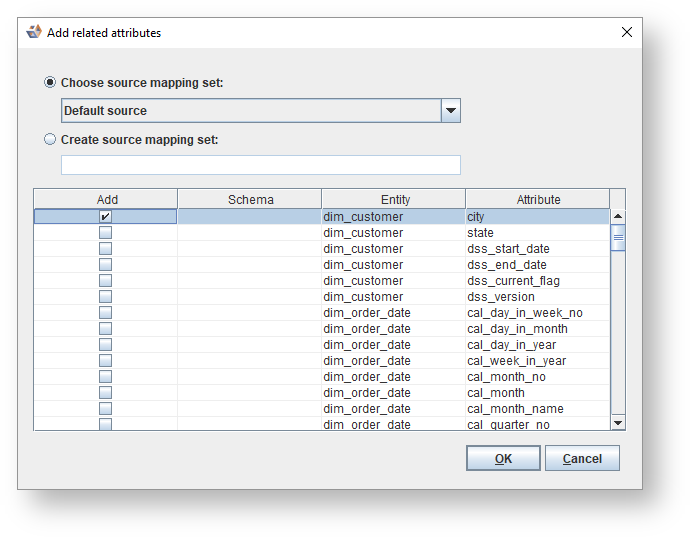Click the app icon in title bar

[x=34, y=32]
